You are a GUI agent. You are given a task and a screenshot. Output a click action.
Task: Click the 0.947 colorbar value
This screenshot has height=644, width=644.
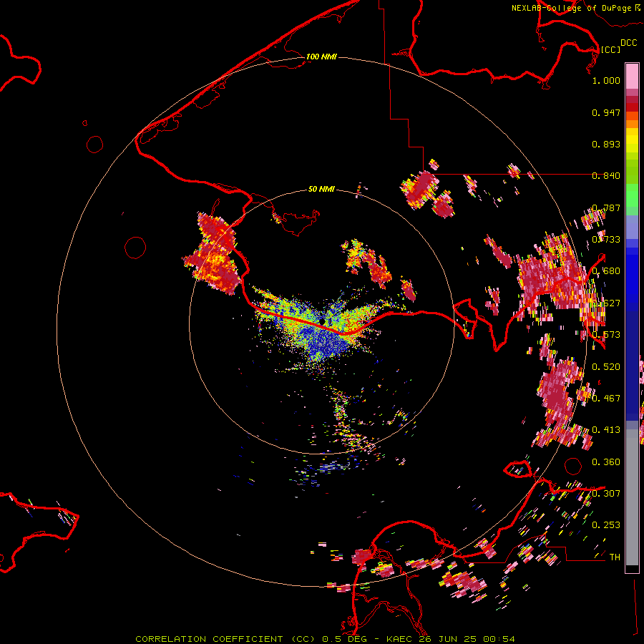point(606,112)
